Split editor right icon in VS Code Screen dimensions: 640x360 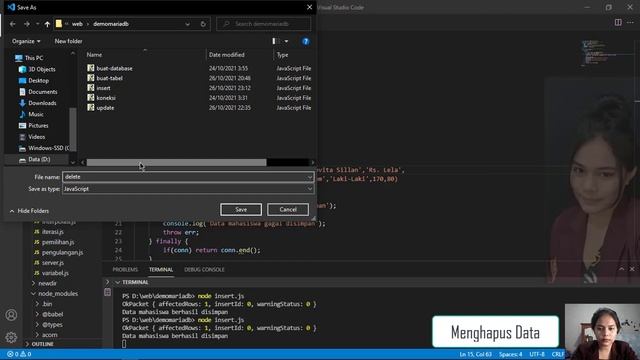tap(618, 22)
